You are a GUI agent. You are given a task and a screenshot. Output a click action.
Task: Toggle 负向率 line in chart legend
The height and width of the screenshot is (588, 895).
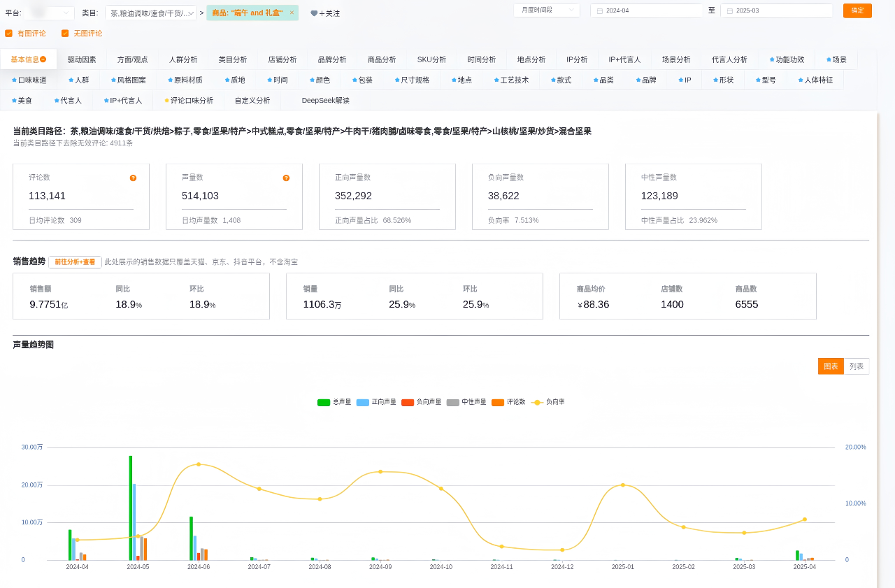pyautogui.click(x=547, y=402)
